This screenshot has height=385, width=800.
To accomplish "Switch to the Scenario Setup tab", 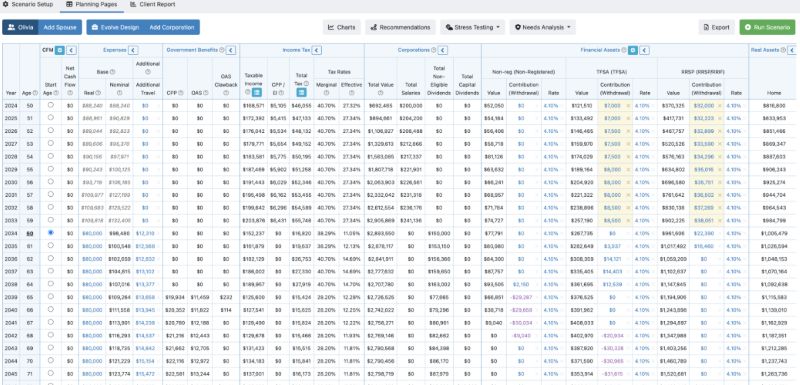I will 28,4.
